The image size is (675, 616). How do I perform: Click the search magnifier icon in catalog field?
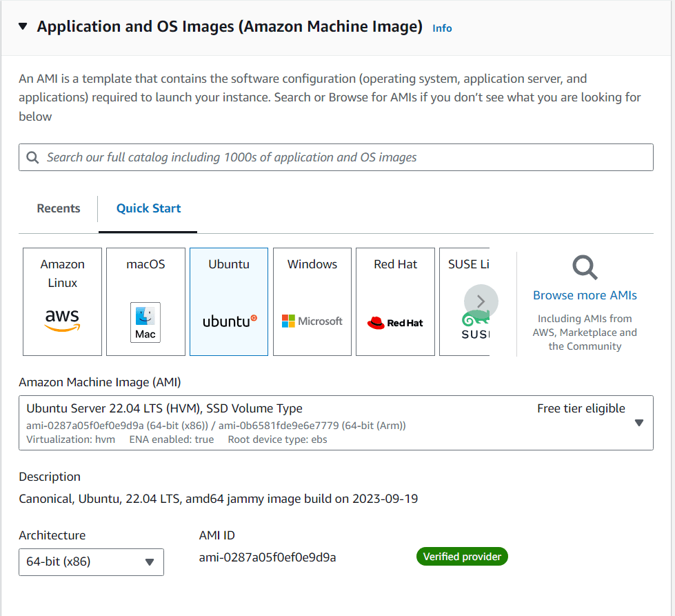32,157
